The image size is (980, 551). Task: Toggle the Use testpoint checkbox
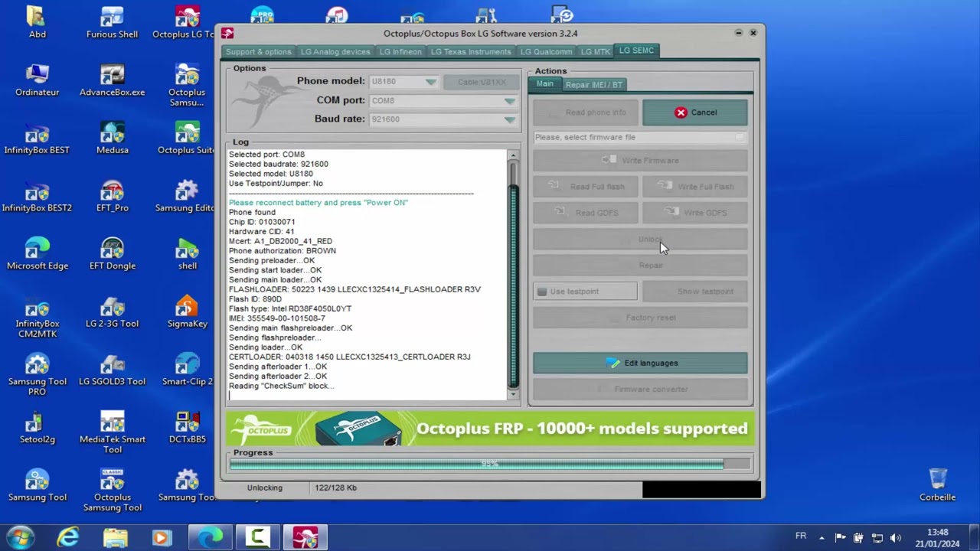coord(542,292)
